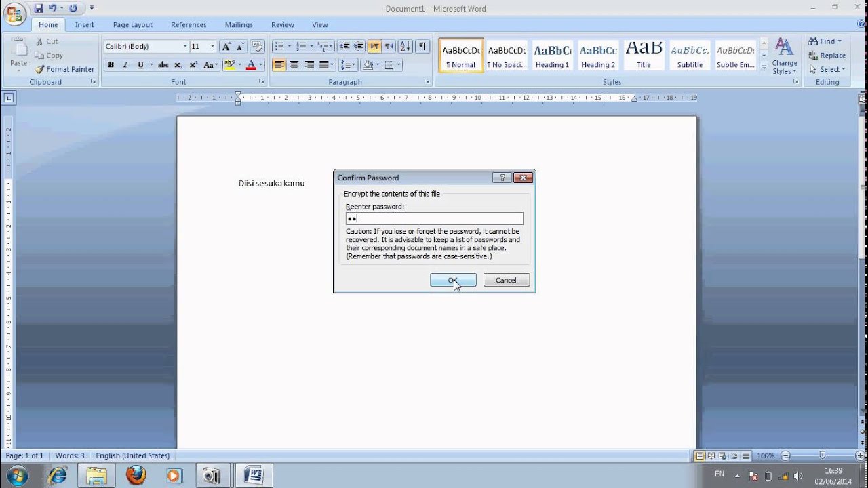Apply bullet list formatting
The height and width of the screenshot is (488, 868).
pyautogui.click(x=279, y=46)
